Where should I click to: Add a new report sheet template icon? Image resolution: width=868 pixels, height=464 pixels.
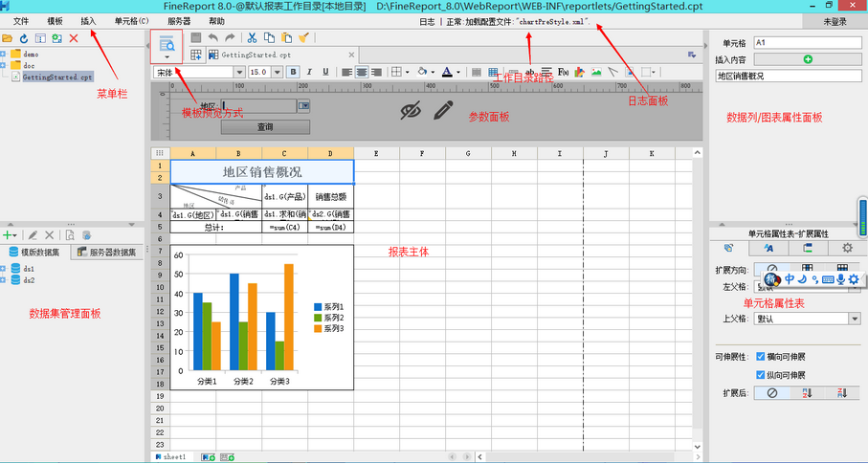[x=195, y=55]
